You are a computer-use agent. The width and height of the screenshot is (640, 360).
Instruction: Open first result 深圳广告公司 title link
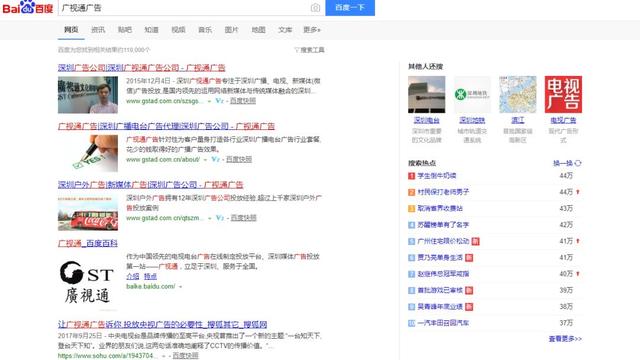(x=142, y=67)
